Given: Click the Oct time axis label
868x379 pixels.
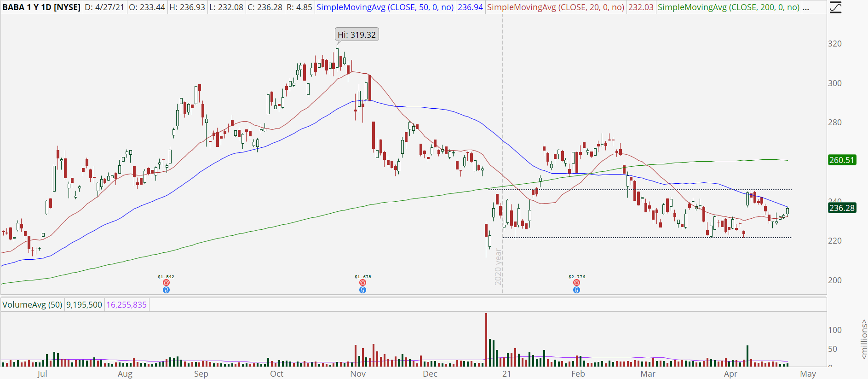Looking at the screenshot, I should [x=277, y=373].
